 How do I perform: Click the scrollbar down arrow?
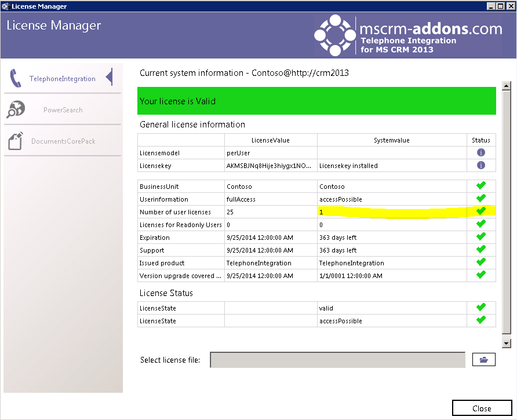coord(507,343)
